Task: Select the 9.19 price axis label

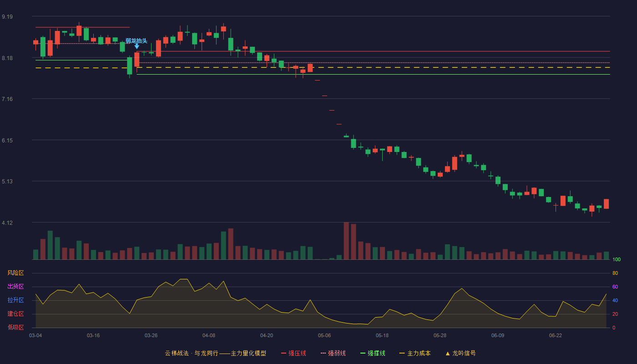Action: 7,17
